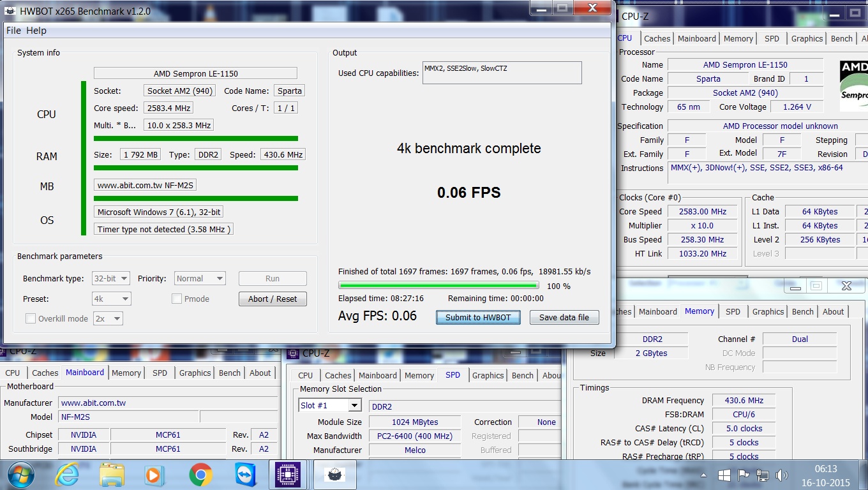Switch to CPU-Z via its purple taskbar icon
Screen dimensions: 868x490
coord(288,475)
